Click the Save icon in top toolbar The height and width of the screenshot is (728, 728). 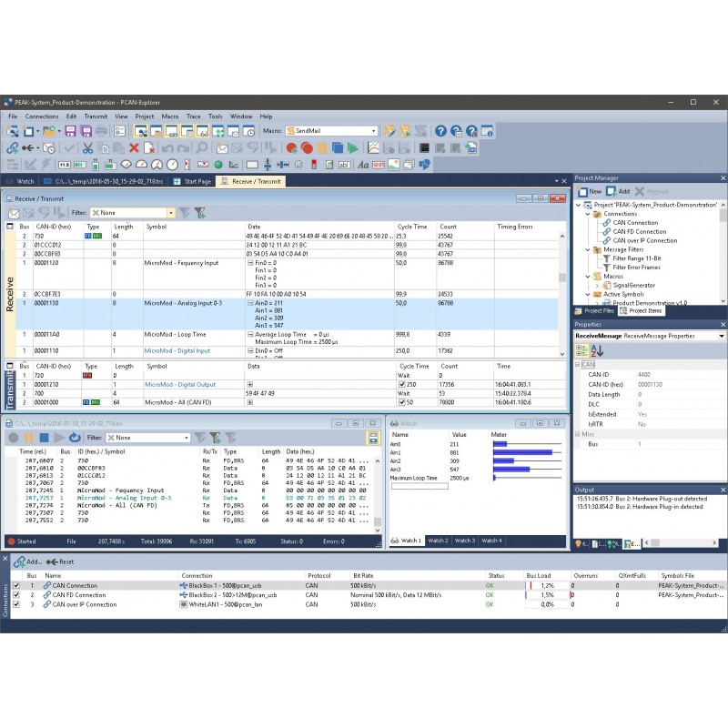point(70,131)
